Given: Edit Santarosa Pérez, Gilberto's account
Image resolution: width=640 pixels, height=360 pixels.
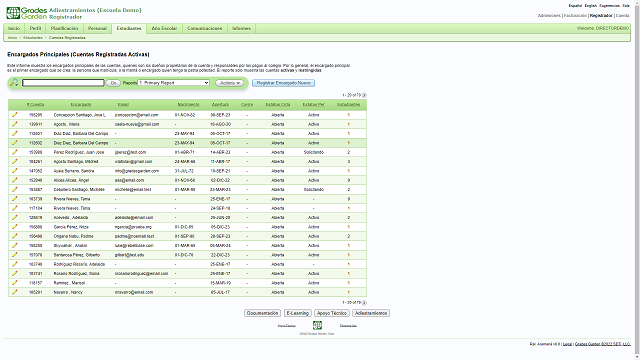Looking at the screenshot, I should [15, 255].
